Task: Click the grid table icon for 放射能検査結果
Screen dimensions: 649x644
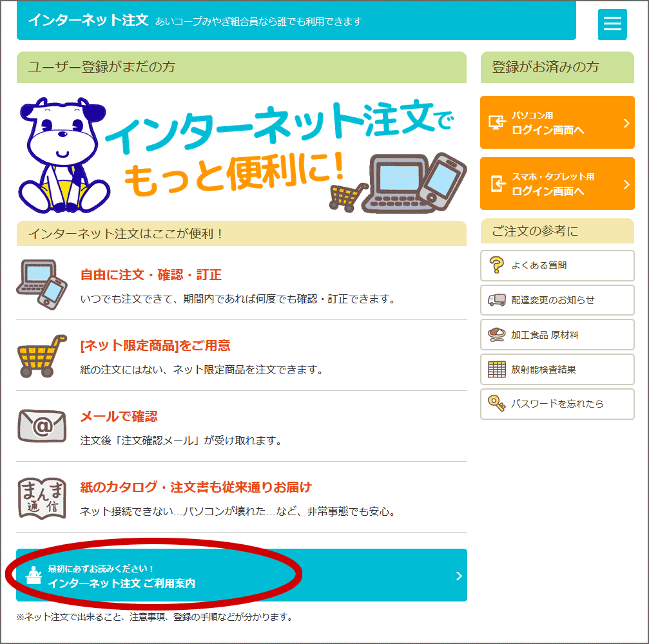Action: (497, 370)
